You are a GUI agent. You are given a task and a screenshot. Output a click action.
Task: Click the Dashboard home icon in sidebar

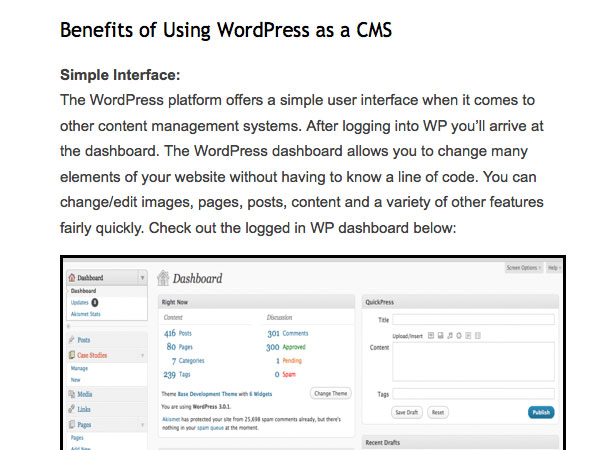pyautogui.click(x=72, y=278)
